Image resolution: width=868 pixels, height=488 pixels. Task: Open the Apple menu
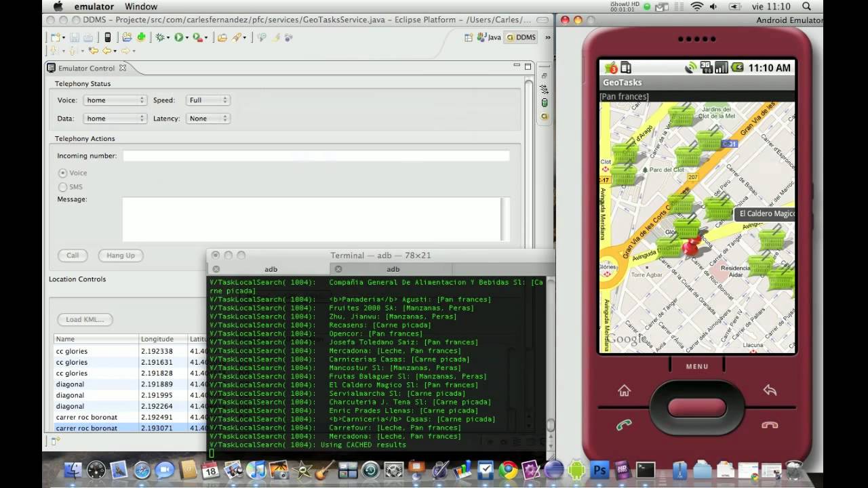coord(58,7)
